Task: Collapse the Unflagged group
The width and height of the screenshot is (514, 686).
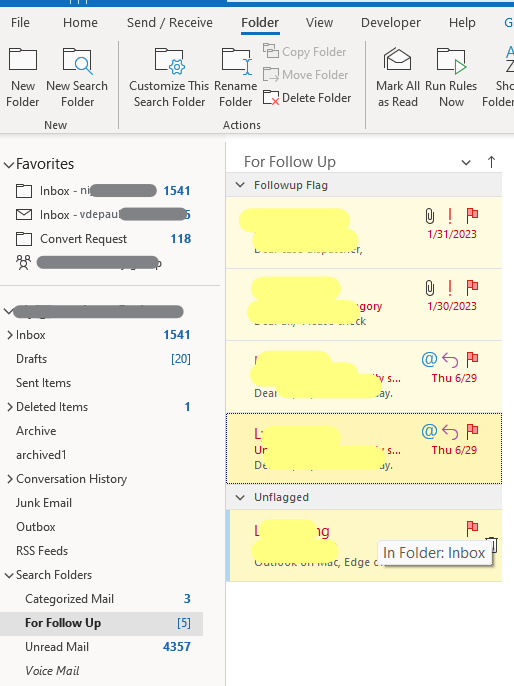Action: [x=240, y=497]
